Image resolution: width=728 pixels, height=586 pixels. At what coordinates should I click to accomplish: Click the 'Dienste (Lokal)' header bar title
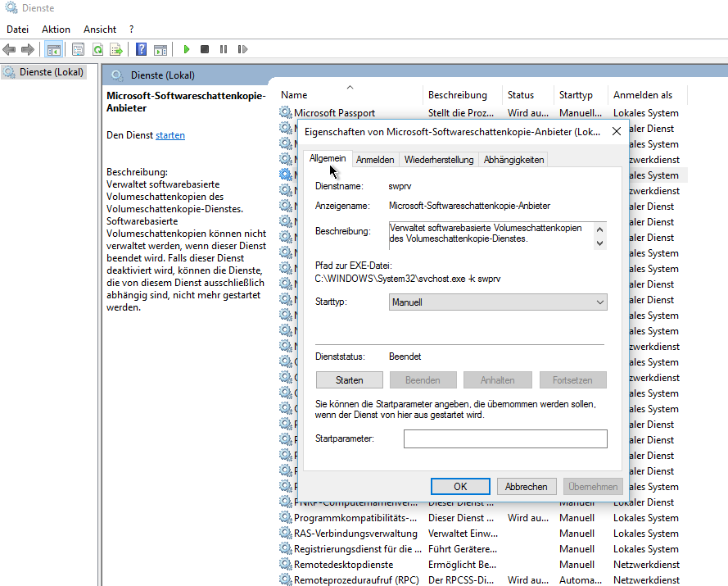pos(162,75)
